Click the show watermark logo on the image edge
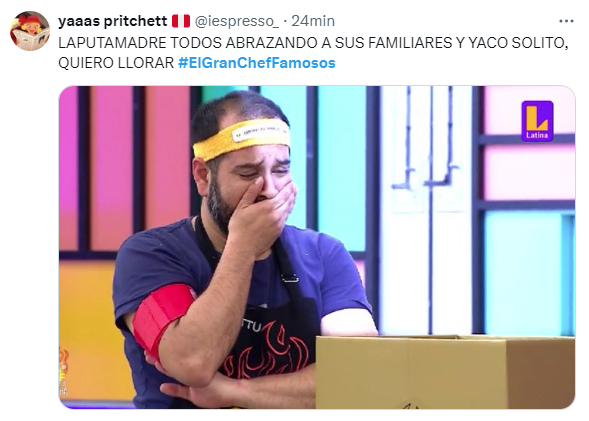This screenshot has height=421, width=589. [x=64, y=371]
